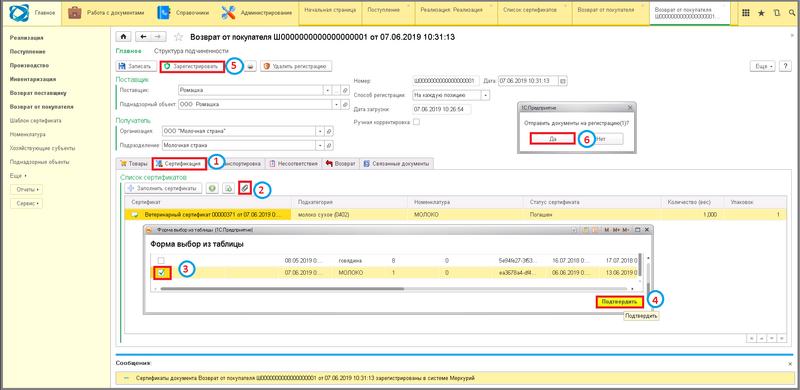Select the Ветеринарный сертификат 00000371 row
Viewport: 800px width, 390px height.
click(455, 215)
